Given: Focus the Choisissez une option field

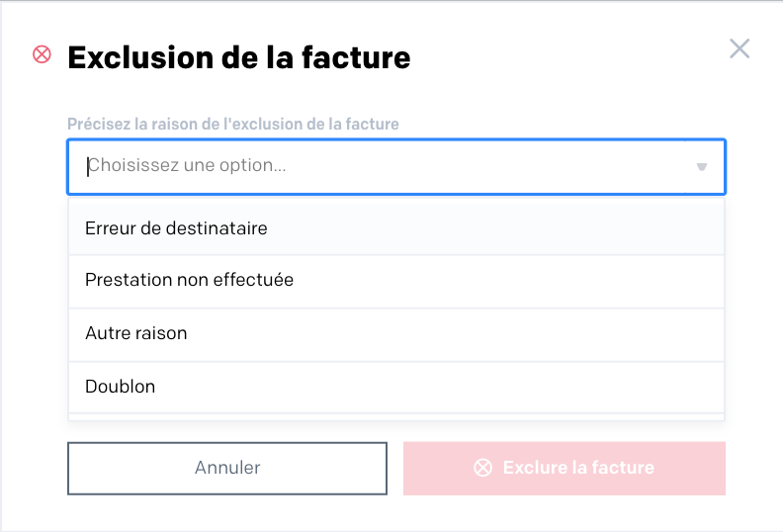Looking at the screenshot, I should click(396, 167).
